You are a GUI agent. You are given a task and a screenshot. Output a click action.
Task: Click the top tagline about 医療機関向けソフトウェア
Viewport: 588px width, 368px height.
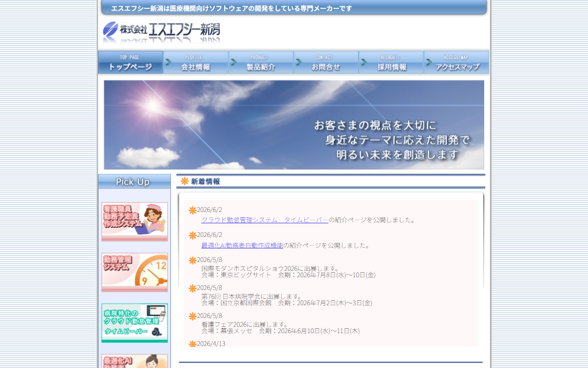coord(232,8)
